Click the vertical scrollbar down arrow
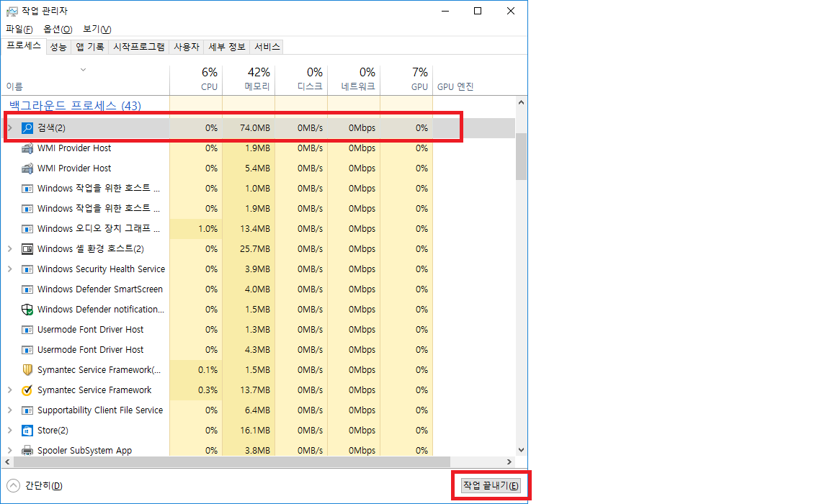 point(522,450)
